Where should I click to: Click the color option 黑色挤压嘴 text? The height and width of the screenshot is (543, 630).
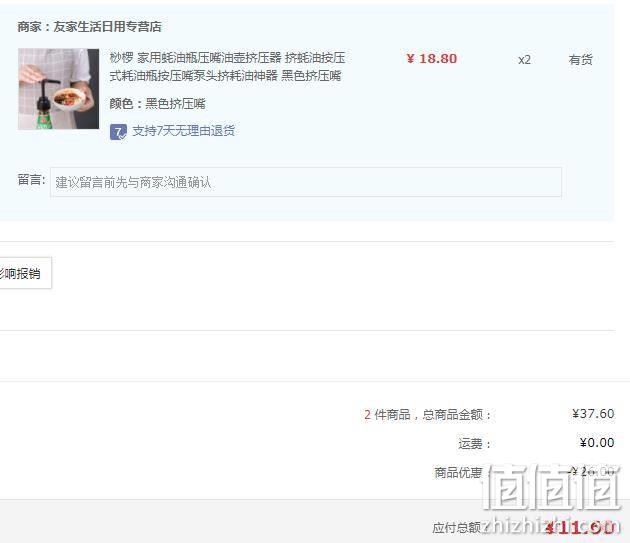click(x=175, y=104)
